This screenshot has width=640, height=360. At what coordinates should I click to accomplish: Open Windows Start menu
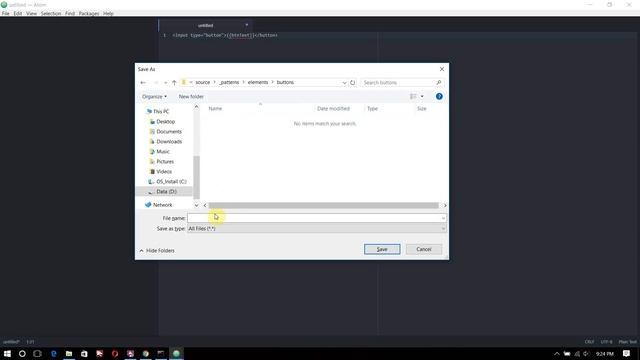pos(7,353)
